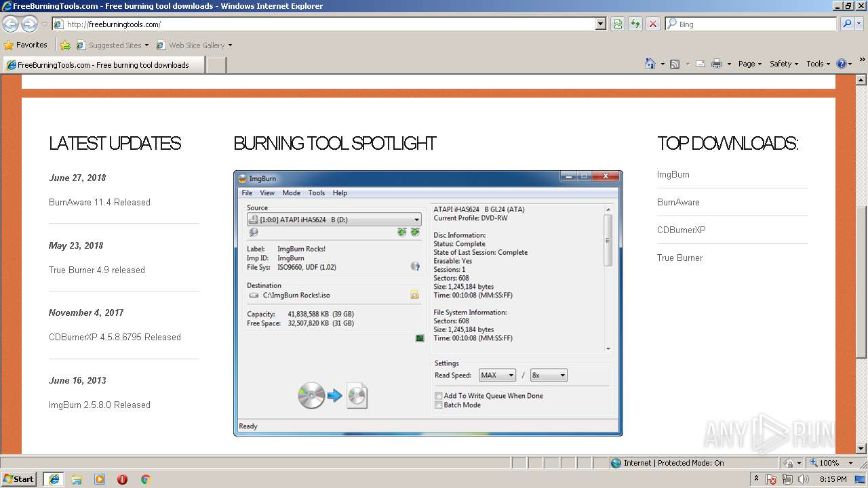The height and width of the screenshot is (488, 868).
Task: Launch Google Chrome from taskbar
Action: 145,479
